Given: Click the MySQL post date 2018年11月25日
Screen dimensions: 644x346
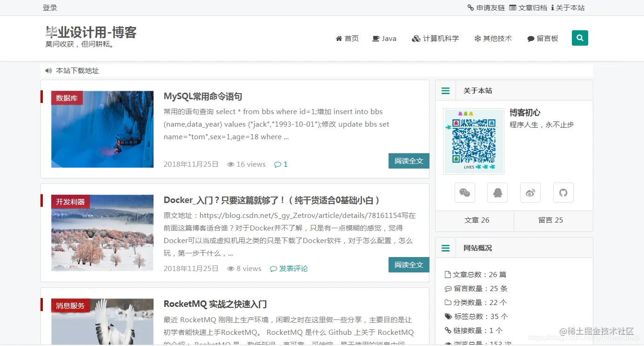Looking at the screenshot, I should [x=191, y=164].
